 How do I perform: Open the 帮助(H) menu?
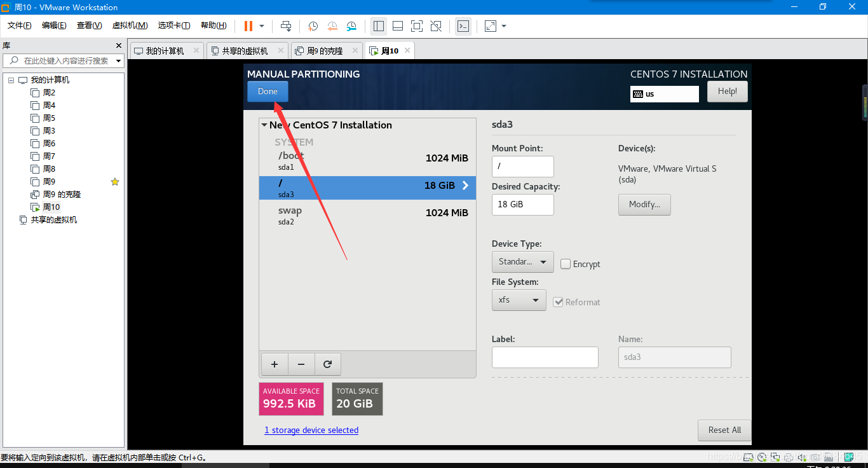(214, 25)
